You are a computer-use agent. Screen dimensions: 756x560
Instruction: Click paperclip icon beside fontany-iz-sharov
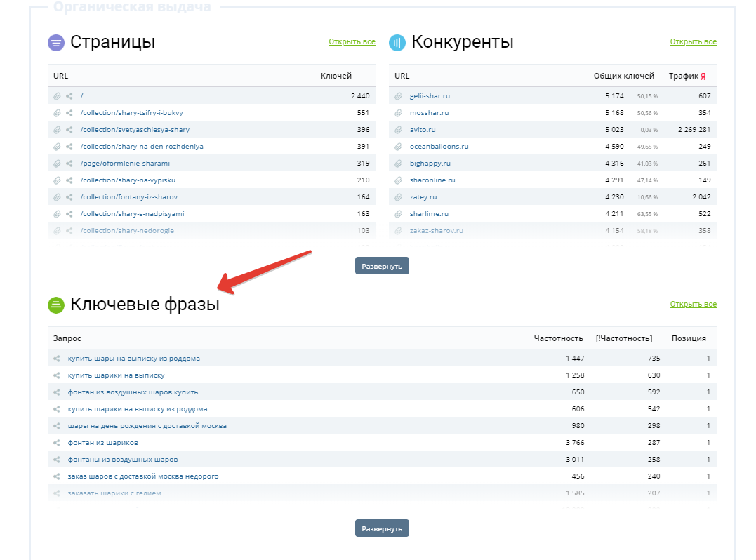point(57,197)
